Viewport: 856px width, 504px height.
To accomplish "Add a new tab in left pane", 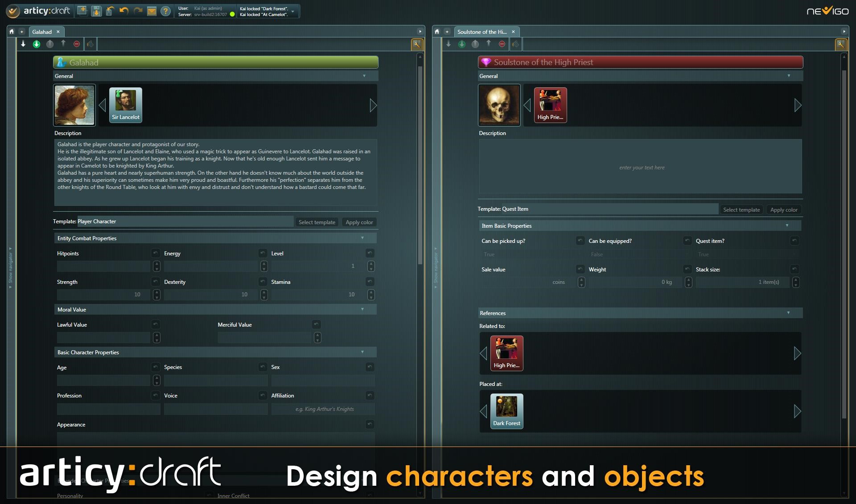I will [21, 32].
